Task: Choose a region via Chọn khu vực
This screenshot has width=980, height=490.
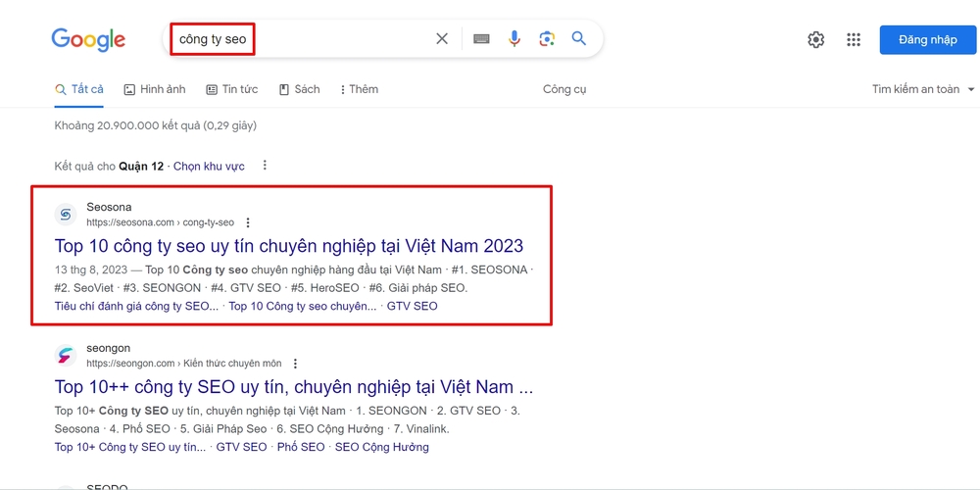Action: click(209, 167)
